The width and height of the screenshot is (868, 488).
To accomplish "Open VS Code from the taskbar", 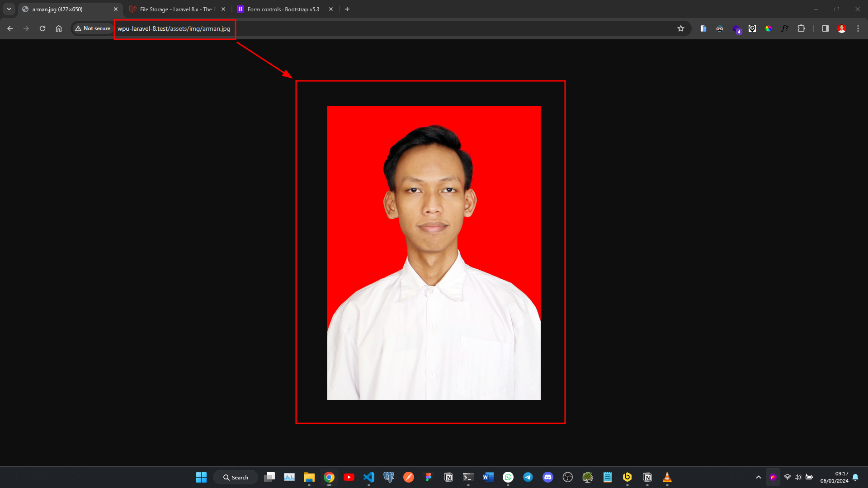I will 369,477.
